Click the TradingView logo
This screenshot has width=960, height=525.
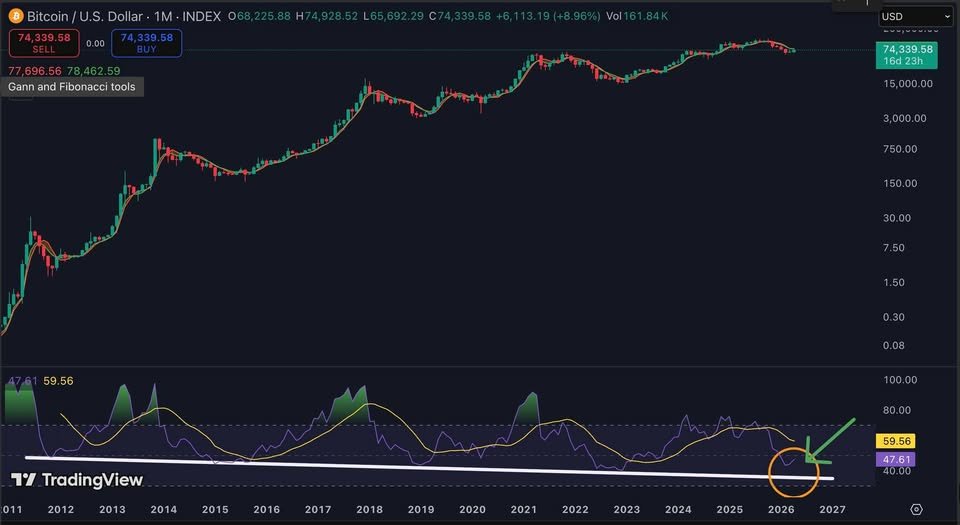pyautogui.click(x=77, y=480)
